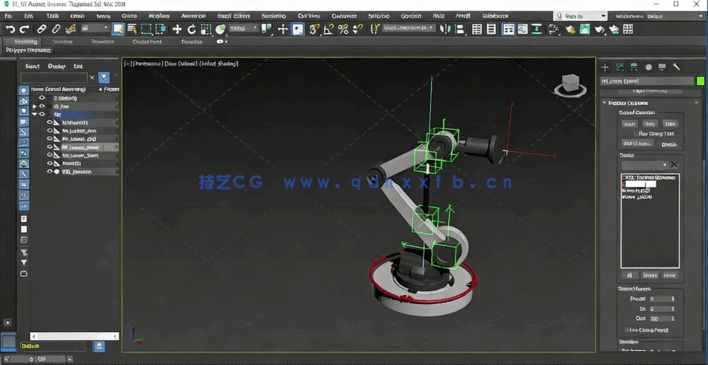708x365 pixels.
Task: Activate the Select and Link chain tool
Action: (x=41, y=29)
